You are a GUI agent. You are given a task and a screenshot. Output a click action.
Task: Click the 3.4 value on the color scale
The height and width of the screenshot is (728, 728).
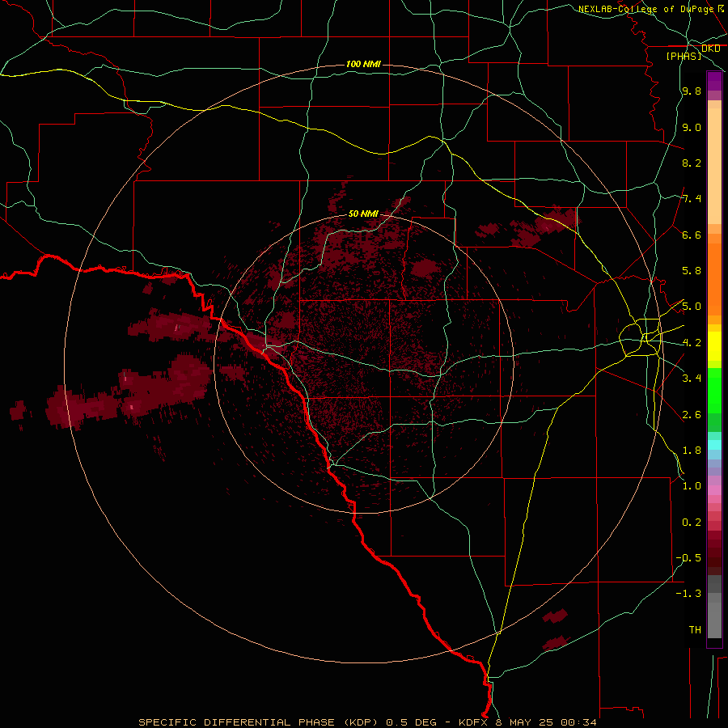click(x=692, y=379)
